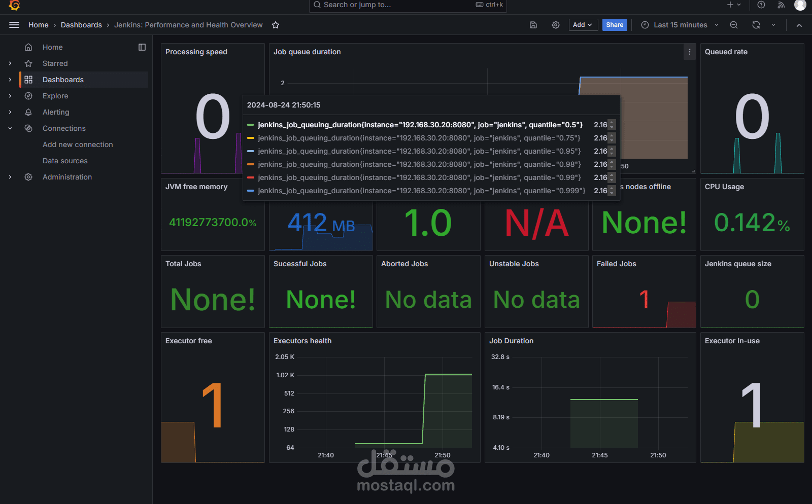Open the help question mark icon

pyautogui.click(x=761, y=5)
